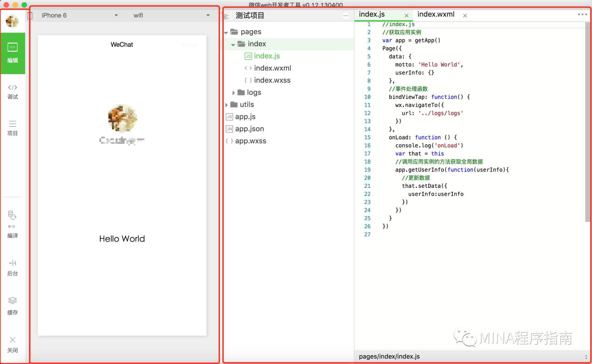Click the Hello World text in the simulator
The width and height of the screenshot is (592, 364).
[122, 239]
